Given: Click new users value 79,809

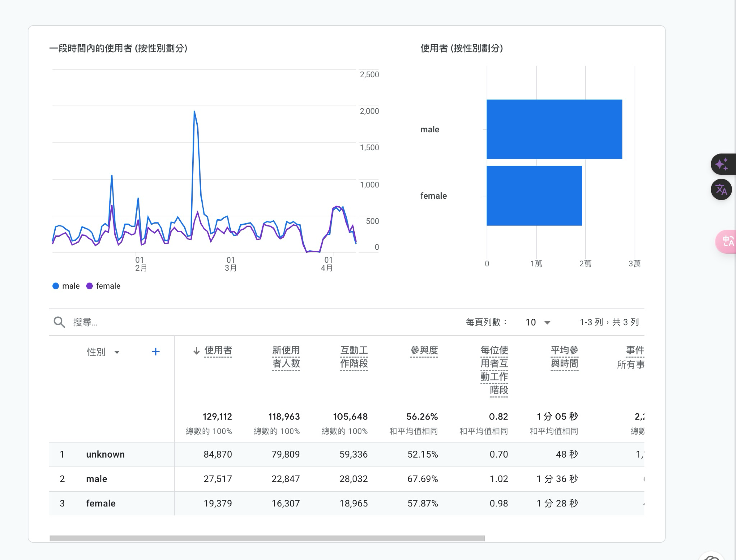Looking at the screenshot, I should (286, 454).
